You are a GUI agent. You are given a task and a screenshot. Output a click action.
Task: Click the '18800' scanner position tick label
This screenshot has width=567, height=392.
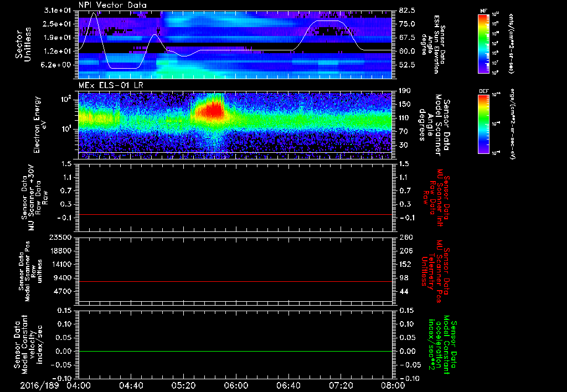point(61,251)
